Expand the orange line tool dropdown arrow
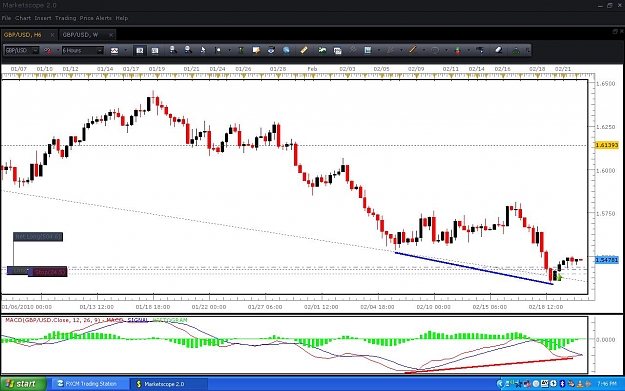Viewport: 625px width, 391px height. point(423,51)
